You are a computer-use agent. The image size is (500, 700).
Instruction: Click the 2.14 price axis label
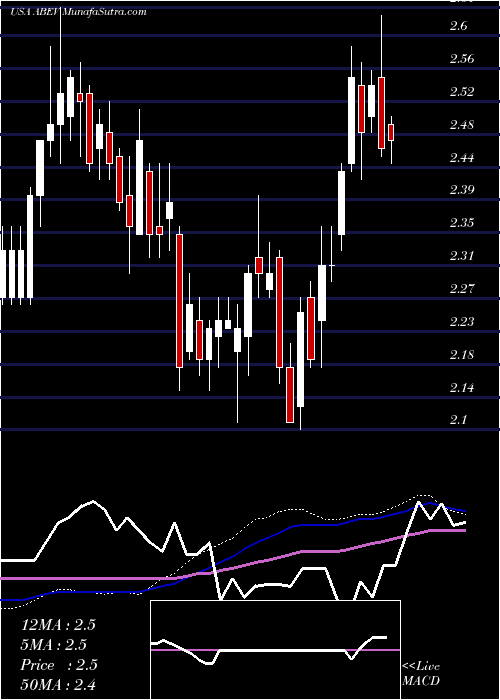[462, 388]
